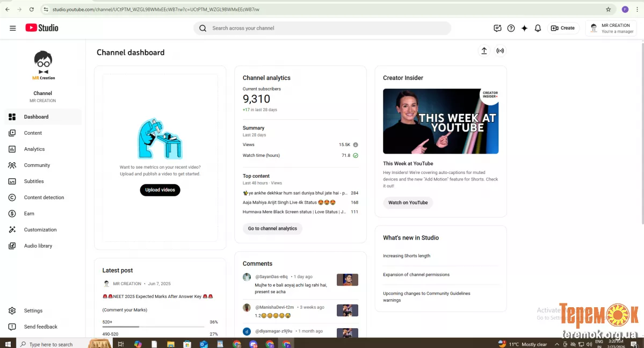Open the Create button menu

pyautogui.click(x=562, y=28)
